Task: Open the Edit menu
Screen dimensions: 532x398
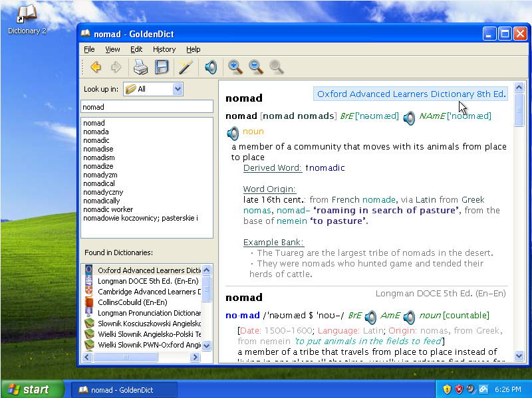Action: coord(136,49)
